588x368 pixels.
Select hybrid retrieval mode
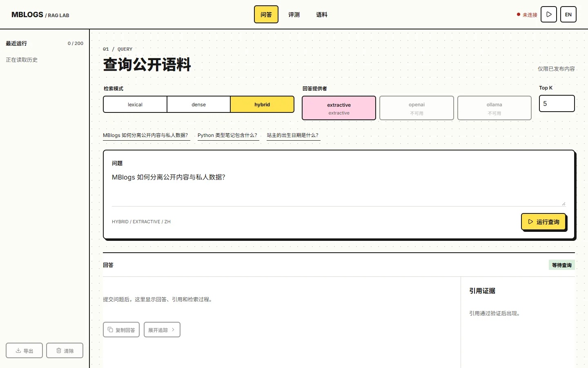(x=262, y=104)
